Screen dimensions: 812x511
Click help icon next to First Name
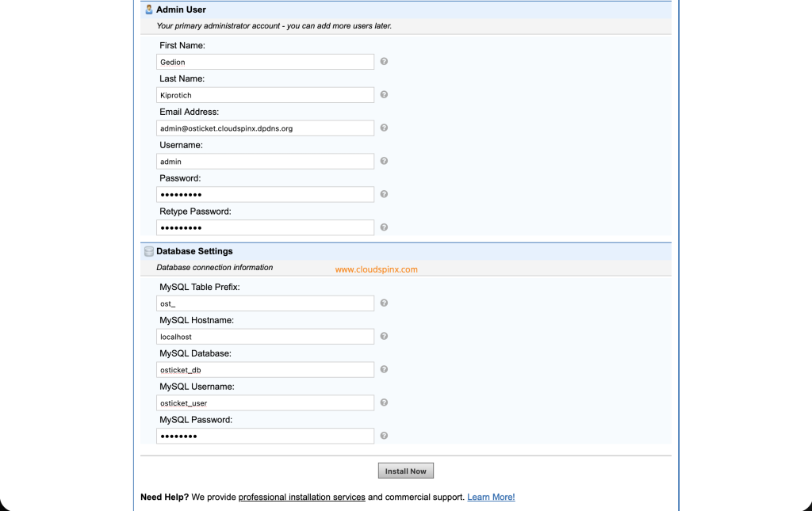[x=384, y=62]
